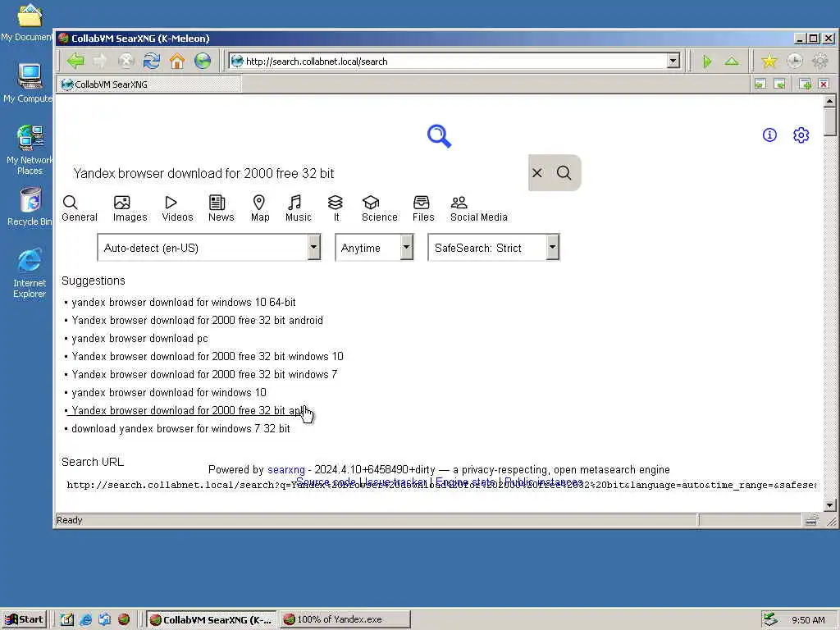The width and height of the screenshot is (840, 630).
Task: Launch K-Meleon from quick launch bar
Action: coord(124,620)
